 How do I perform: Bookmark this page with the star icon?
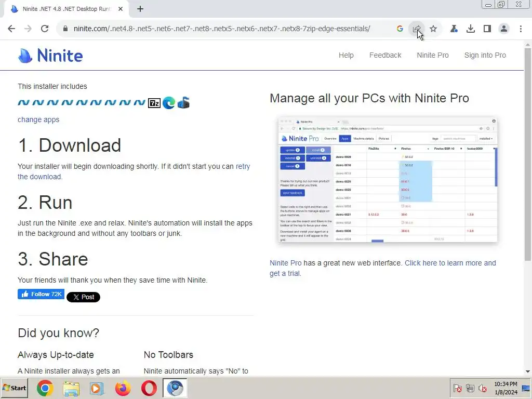point(433,29)
